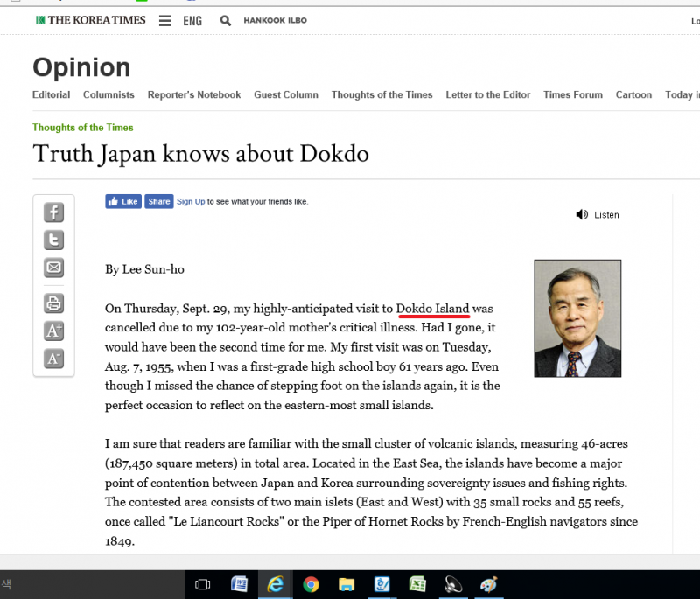Share article via Twitter sidebar icon
The width and height of the screenshot is (700, 599).
tap(53, 240)
